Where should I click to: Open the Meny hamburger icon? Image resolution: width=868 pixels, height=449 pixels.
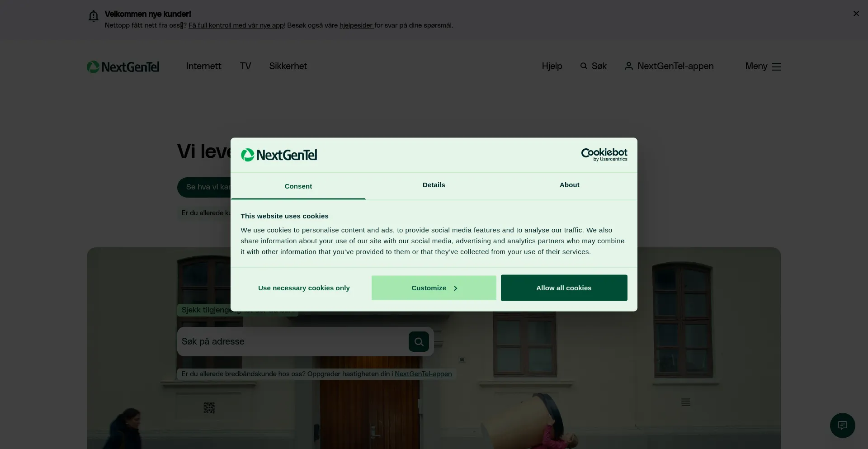point(776,66)
